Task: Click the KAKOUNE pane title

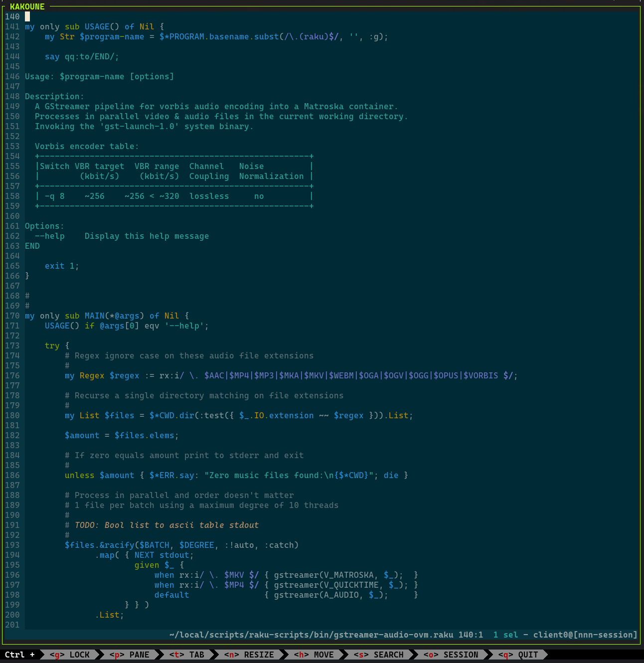Action: [27, 6]
